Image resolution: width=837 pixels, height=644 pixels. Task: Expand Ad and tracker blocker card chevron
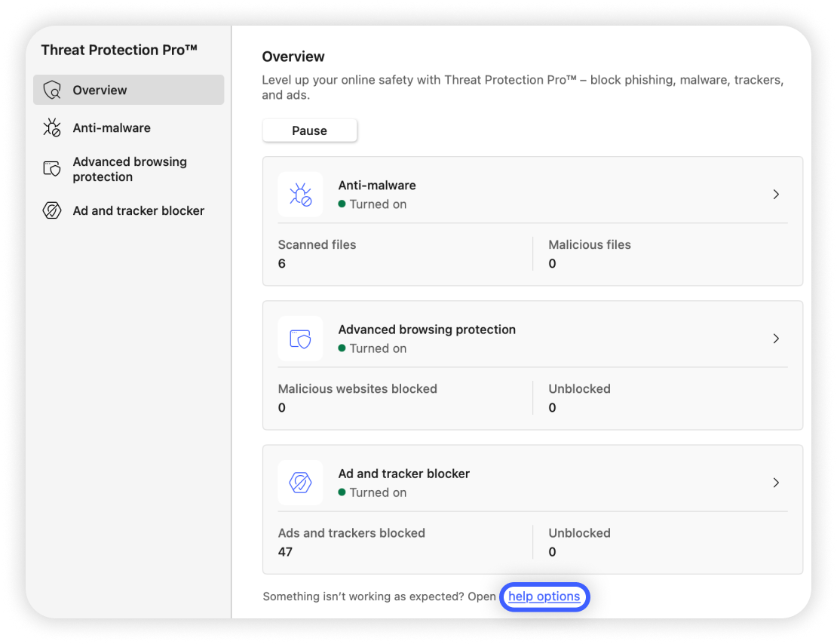point(776,483)
